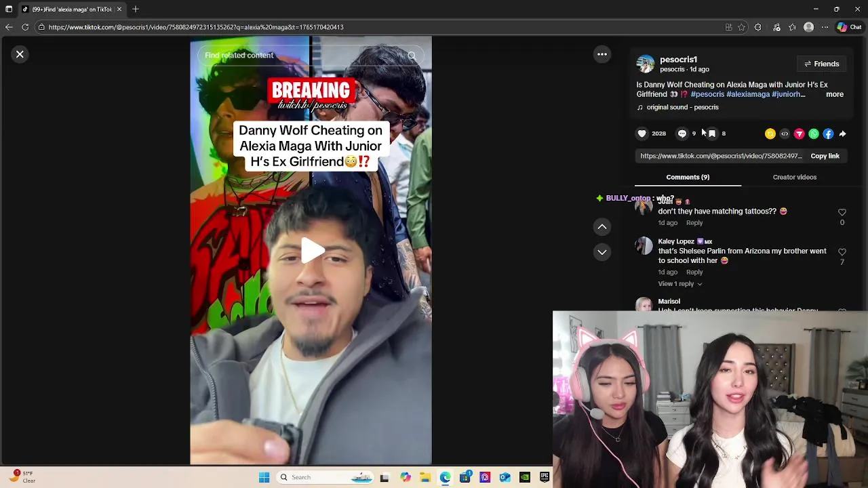868x488 pixels.
Task: Click the #pesocris hashtag
Action: pos(707,94)
